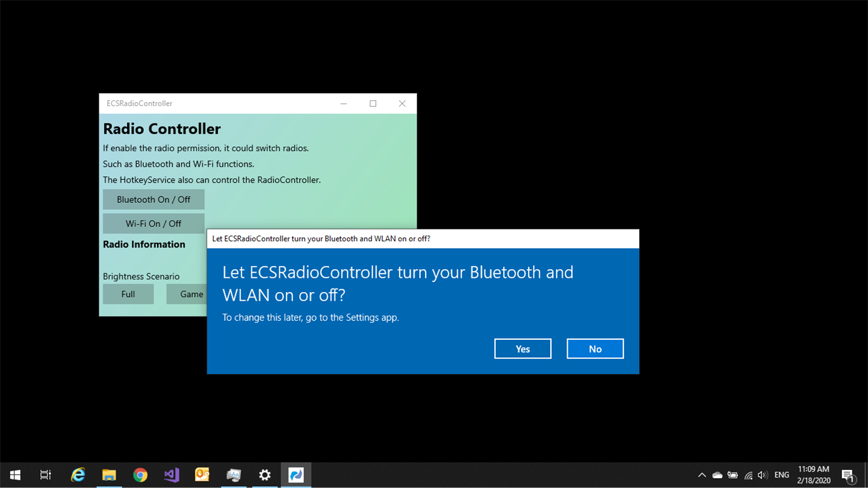Select the Full brightness scenario
Image resolution: width=868 pixels, height=488 pixels.
128,293
